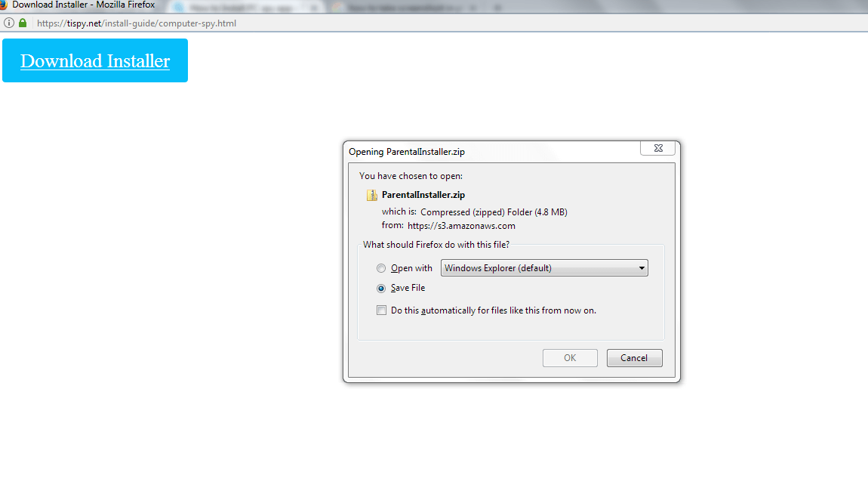Click the site information icon in address bar
The height and width of the screenshot is (491, 868).
click(x=9, y=23)
